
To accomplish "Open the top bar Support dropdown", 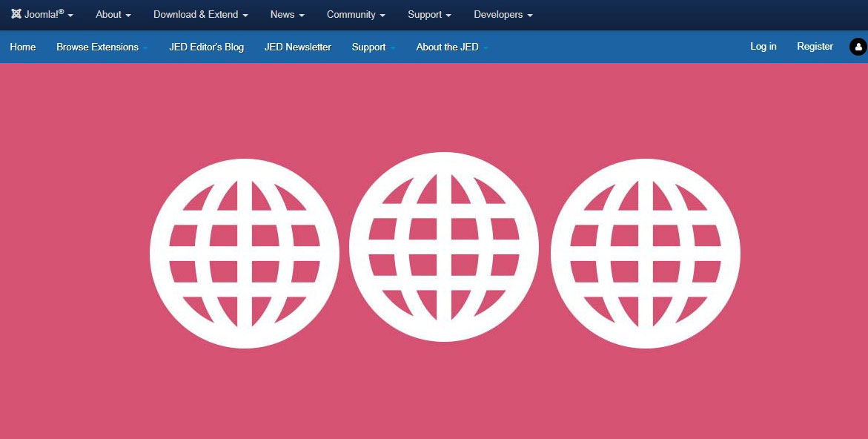I will click(430, 15).
